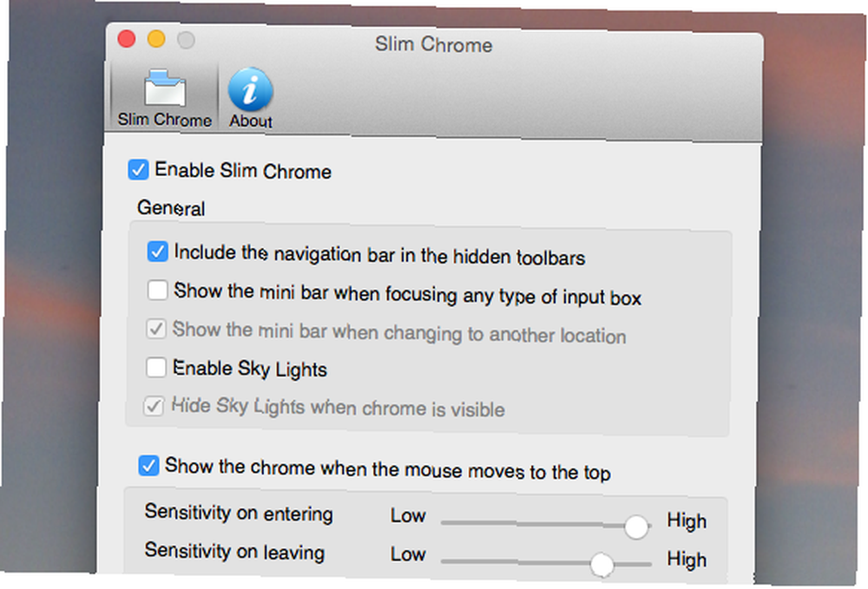868x589 pixels.
Task: Toggle Hide Sky Lights when chrome is visible
Action: [154, 405]
